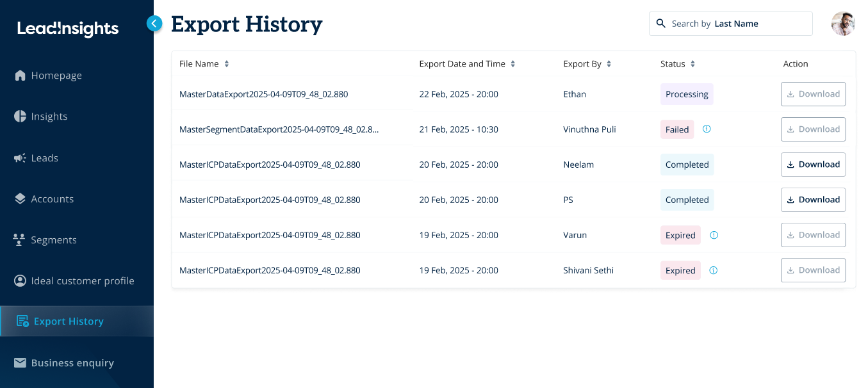This screenshot has height=388, width=868.
Task: Click file name MasterDataExport2025-04-09T09_48_02.880
Action: click(263, 94)
